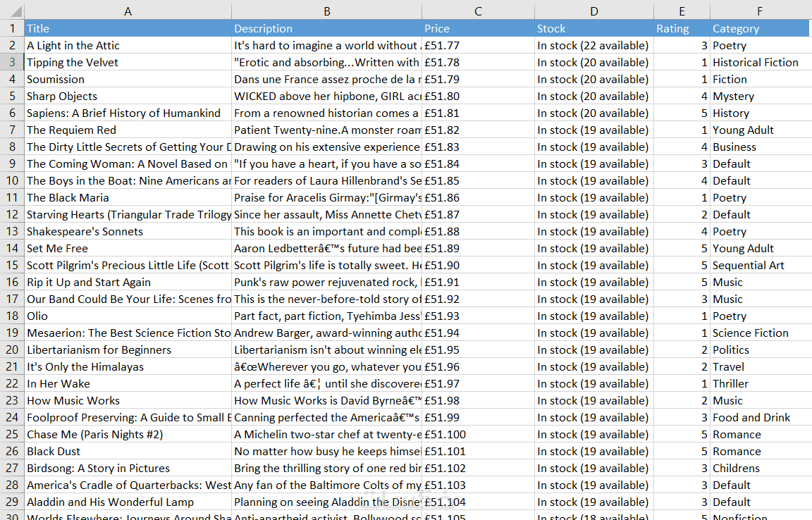Image resolution: width=812 pixels, height=520 pixels.
Task: Click the Title header cell
Action: tap(128, 28)
